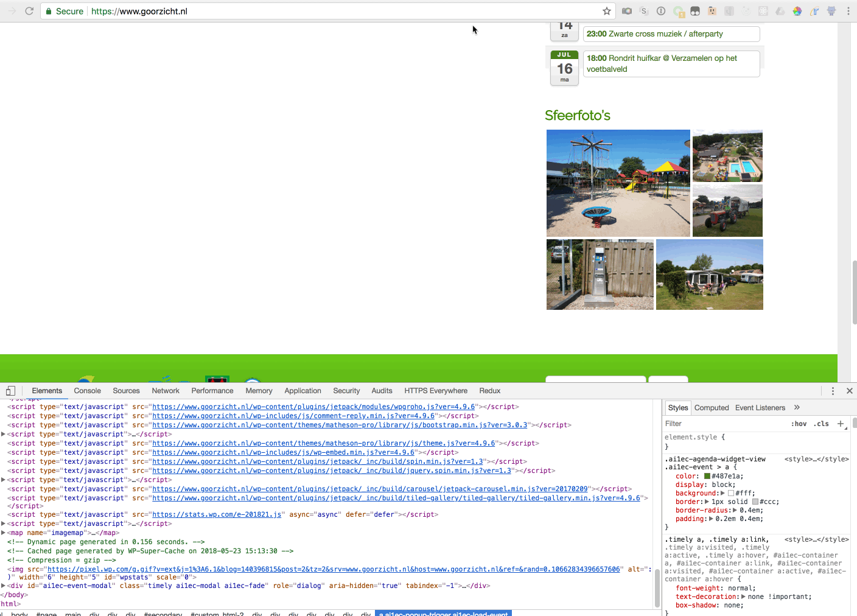Viewport: 857px width, 616px height.
Task: Open the DevTools customize menu
Action: pos(833,391)
